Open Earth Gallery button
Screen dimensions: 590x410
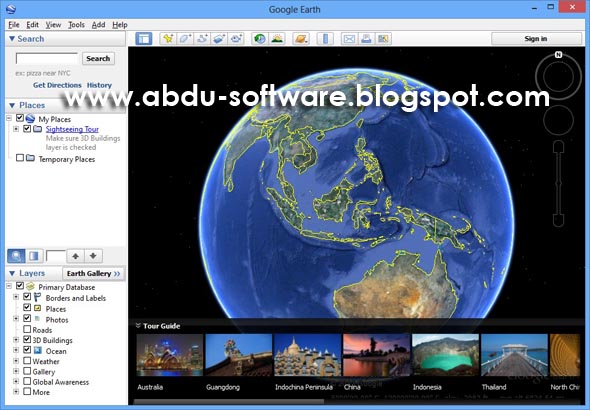[93, 273]
